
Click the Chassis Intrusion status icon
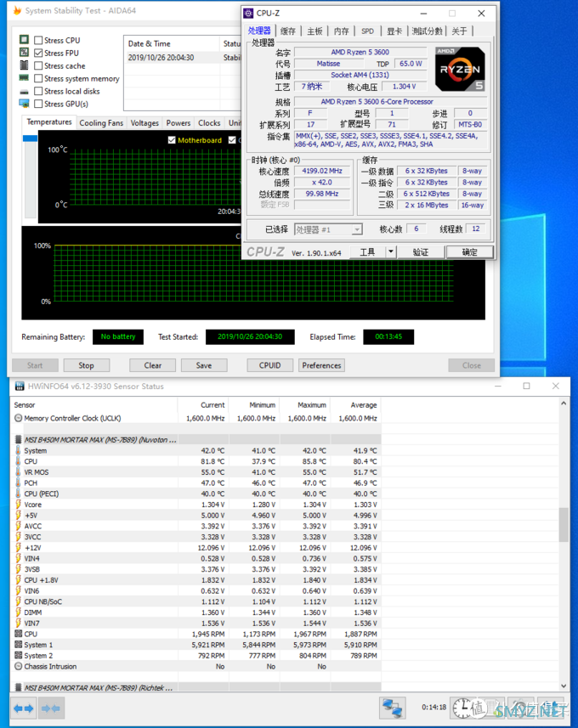pos(19,666)
